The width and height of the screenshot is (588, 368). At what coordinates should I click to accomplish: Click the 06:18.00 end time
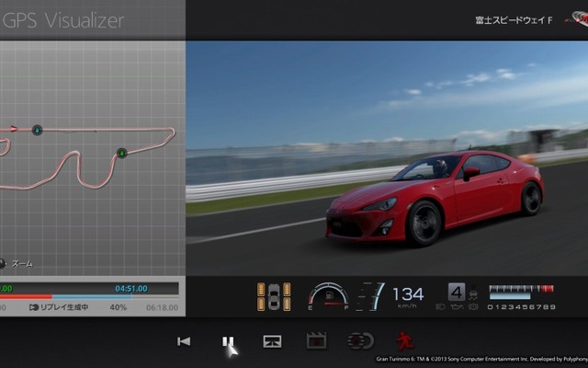[162, 307]
